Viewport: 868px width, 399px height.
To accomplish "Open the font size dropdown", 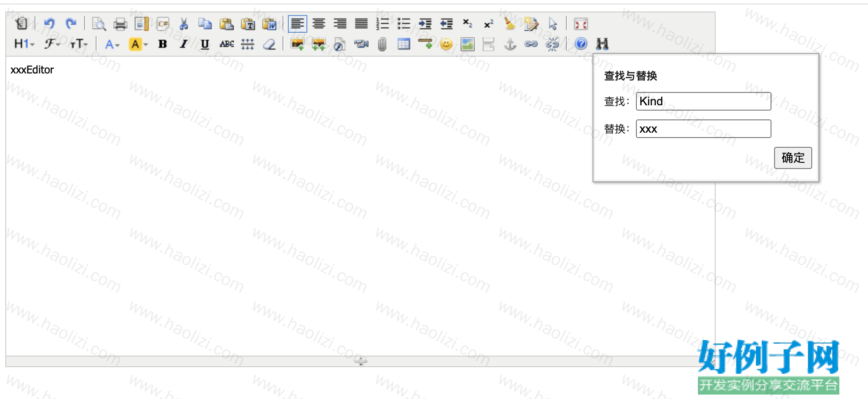I will coord(79,44).
